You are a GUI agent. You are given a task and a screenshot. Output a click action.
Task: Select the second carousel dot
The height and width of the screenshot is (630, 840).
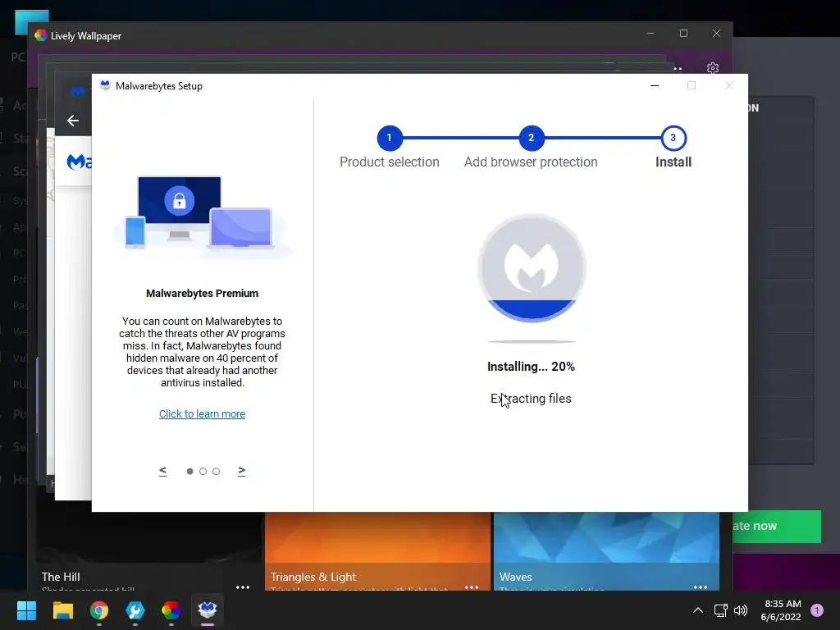click(x=203, y=472)
